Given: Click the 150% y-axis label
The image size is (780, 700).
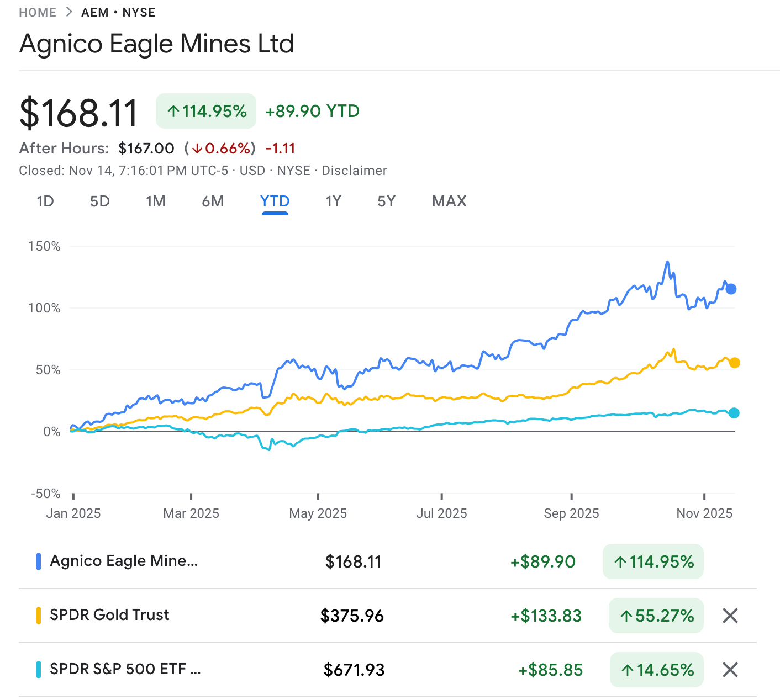Looking at the screenshot, I should click(x=44, y=246).
